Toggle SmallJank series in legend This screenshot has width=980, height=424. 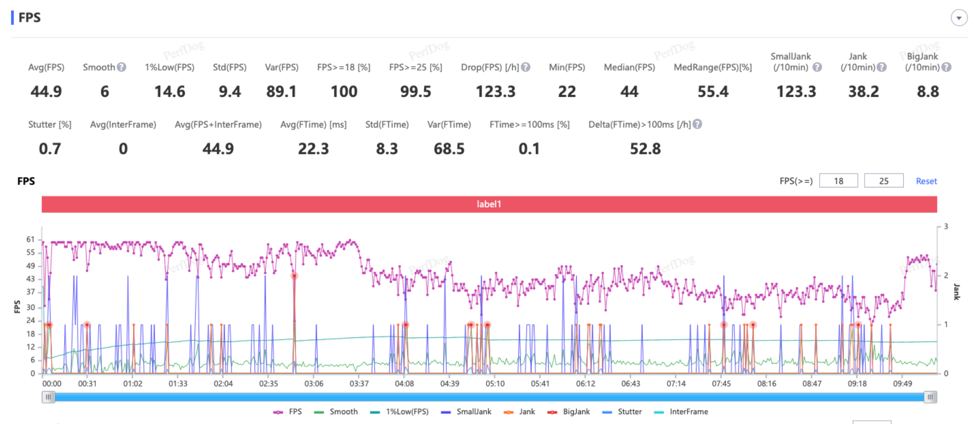466,412
